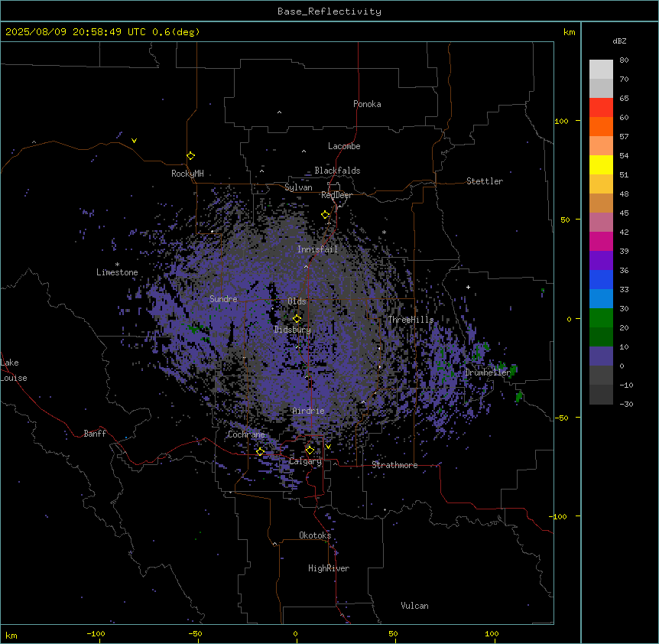
Task: Click the red 60-65 dBZ legend swatch
Action: pyautogui.click(x=601, y=108)
